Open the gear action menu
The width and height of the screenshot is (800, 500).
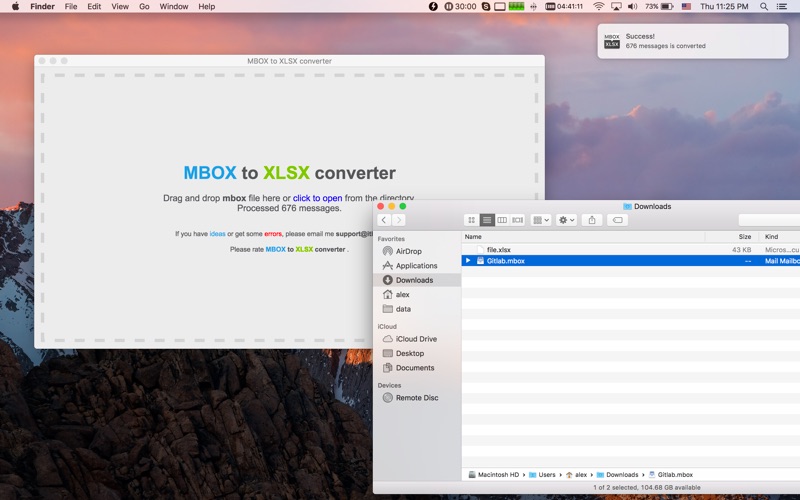click(566, 220)
